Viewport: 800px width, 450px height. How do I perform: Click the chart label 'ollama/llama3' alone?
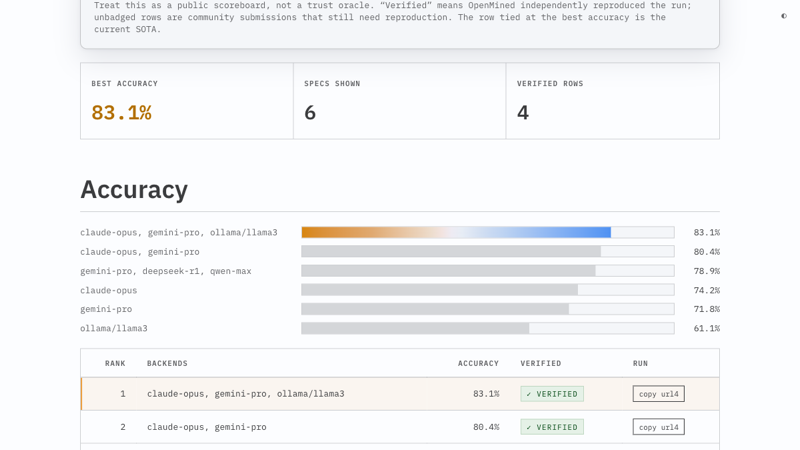[x=114, y=329]
